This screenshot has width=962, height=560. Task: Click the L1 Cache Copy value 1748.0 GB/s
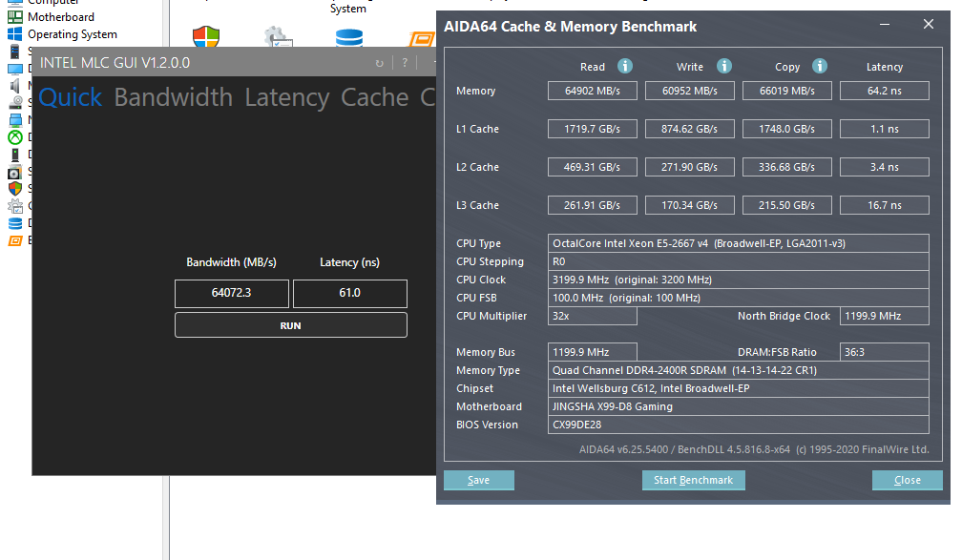[787, 129]
